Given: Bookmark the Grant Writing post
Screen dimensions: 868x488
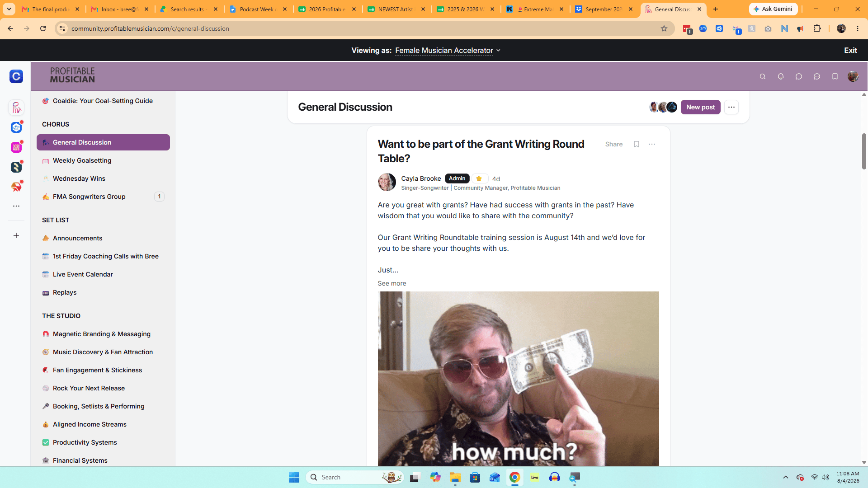Looking at the screenshot, I should [637, 144].
